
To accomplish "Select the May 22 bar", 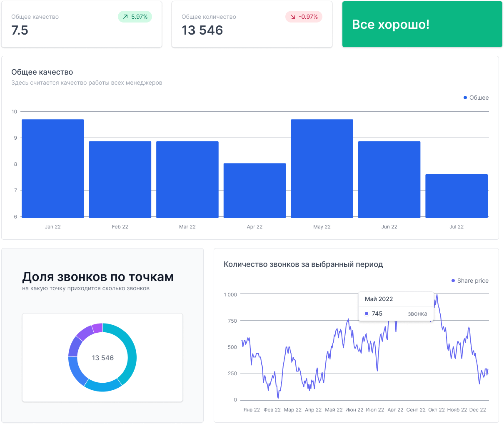I will click(322, 168).
